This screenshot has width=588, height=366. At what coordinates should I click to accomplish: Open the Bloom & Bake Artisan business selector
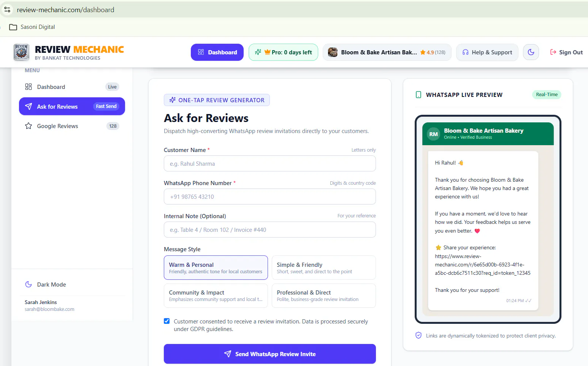click(x=387, y=52)
